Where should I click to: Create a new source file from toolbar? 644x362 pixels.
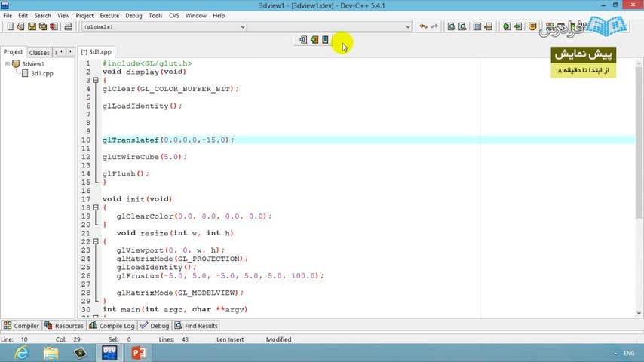pos(11,26)
